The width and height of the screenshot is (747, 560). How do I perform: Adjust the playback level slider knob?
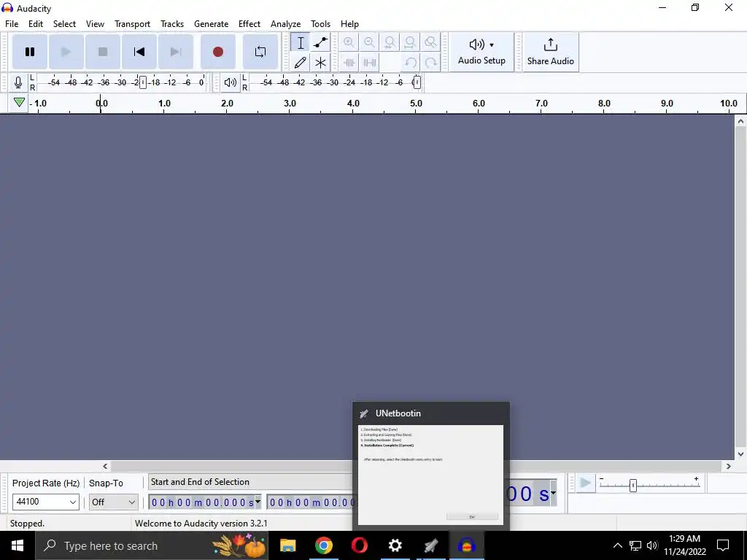coord(417,82)
